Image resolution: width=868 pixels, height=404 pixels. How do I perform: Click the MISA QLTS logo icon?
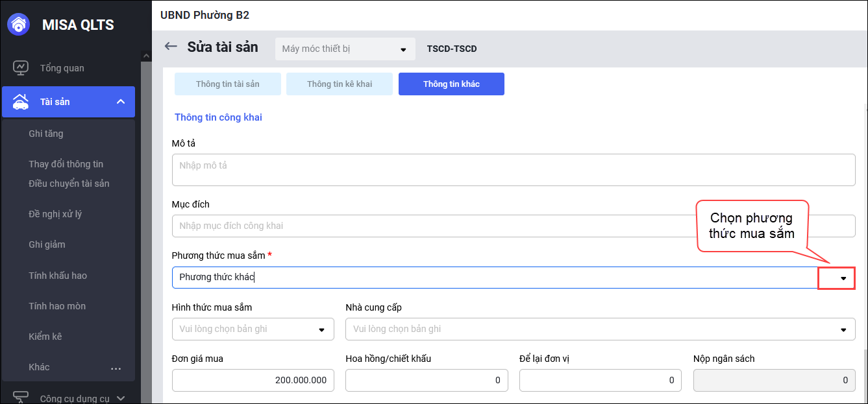[19, 25]
